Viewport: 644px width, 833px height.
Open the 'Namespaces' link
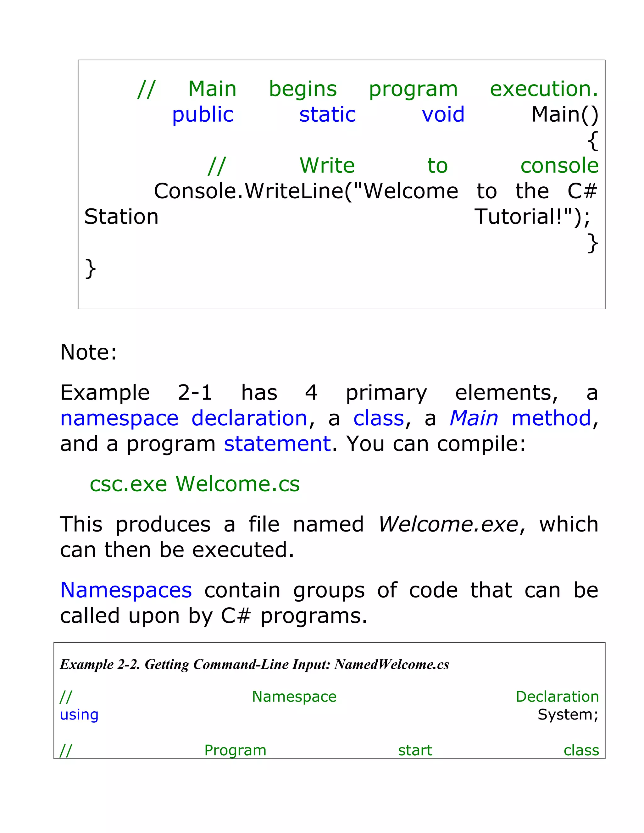point(126,590)
